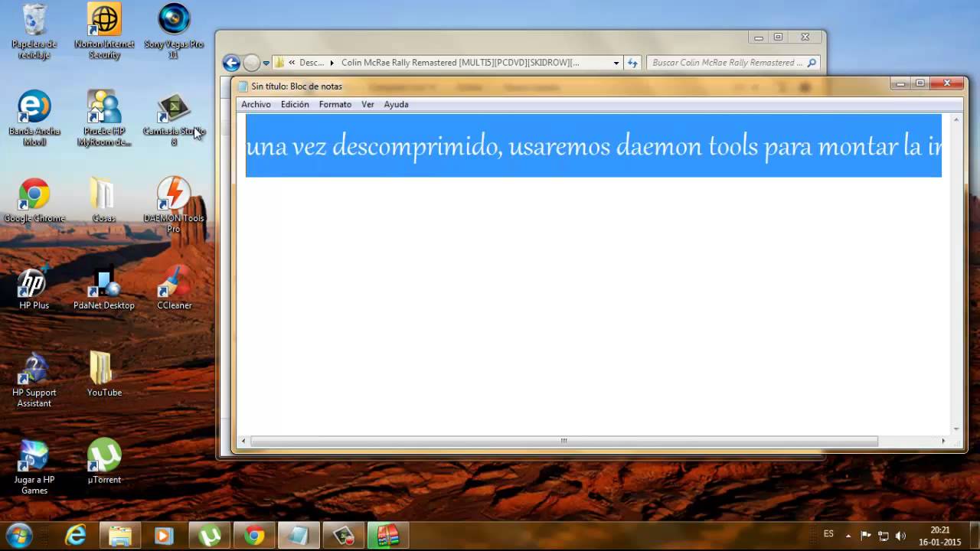980x551 pixels.
Task: Launch PdaNet Desktop shortcut
Action: [x=104, y=287]
